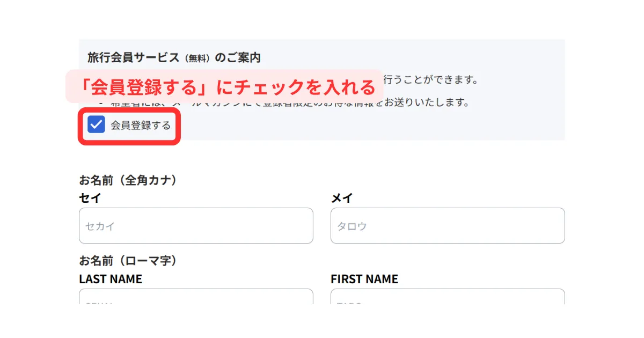Focus the FIRST NAME input field

point(448,297)
